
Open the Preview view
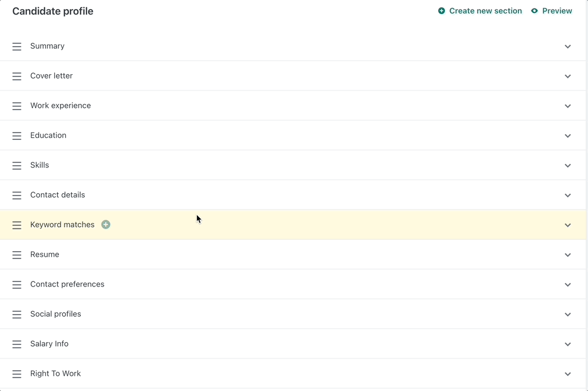(557, 11)
